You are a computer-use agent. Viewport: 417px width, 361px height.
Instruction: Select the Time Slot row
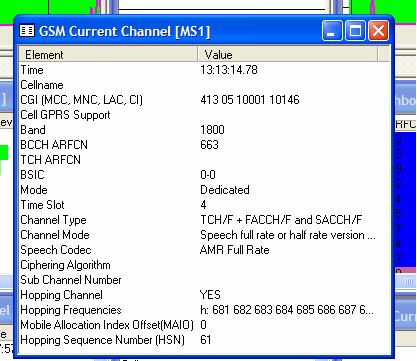coord(204,205)
